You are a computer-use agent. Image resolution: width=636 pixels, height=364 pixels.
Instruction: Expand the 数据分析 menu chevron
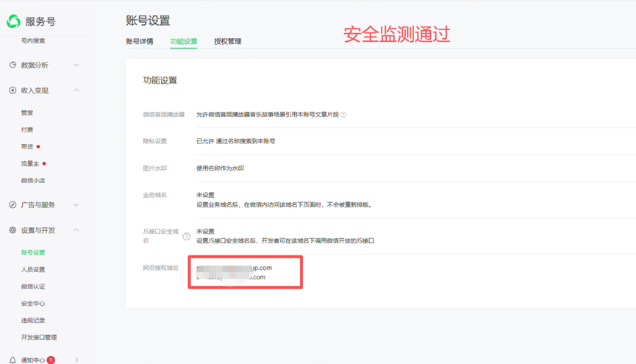tap(76, 65)
